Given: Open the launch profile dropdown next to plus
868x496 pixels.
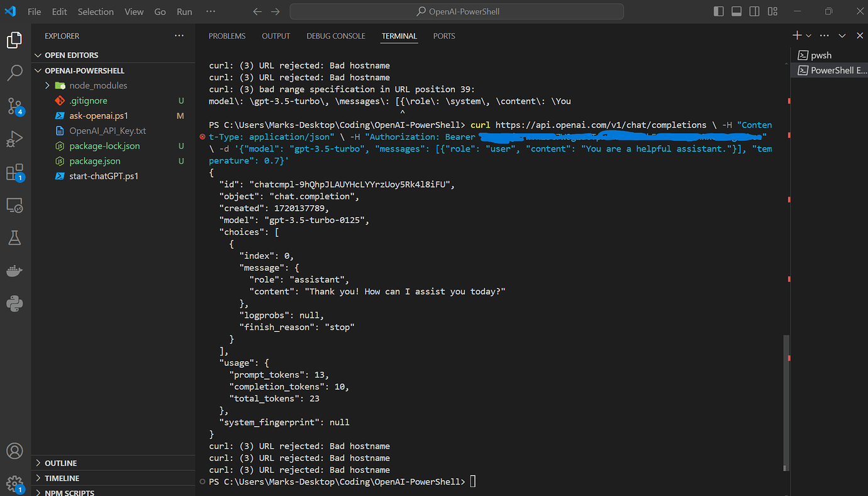Looking at the screenshot, I should [x=809, y=36].
